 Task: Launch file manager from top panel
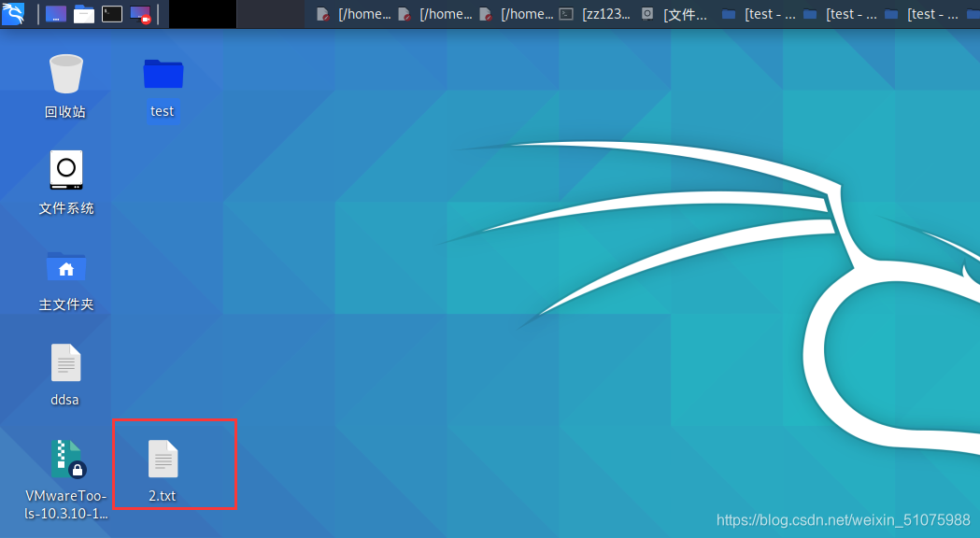tap(84, 14)
